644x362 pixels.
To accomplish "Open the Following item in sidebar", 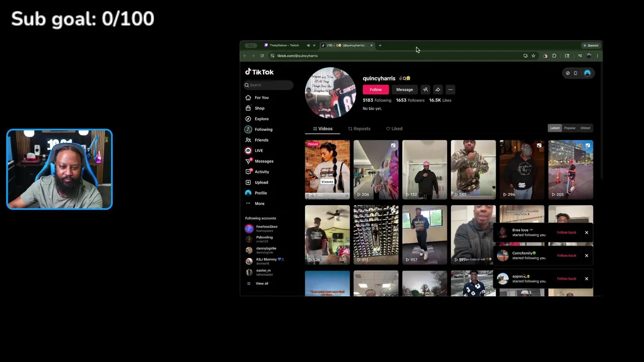I will (259, 129).
